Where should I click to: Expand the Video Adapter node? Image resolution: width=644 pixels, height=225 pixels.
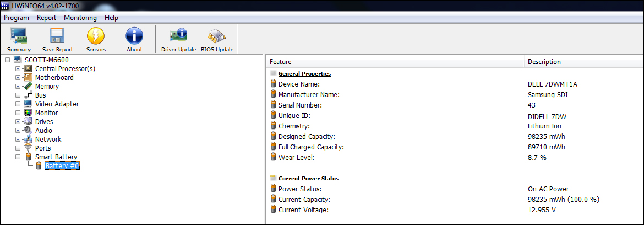tap(18, 104)
